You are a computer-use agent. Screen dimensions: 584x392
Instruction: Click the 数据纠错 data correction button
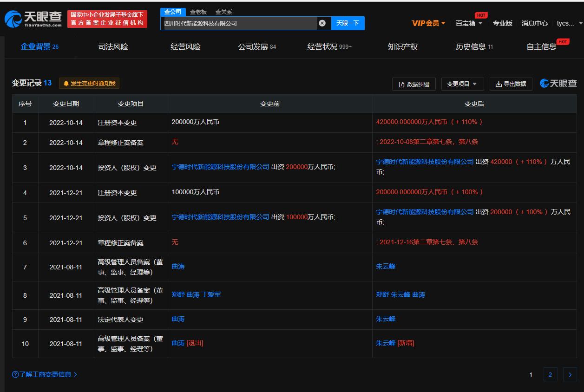click(x=414, y=84)
